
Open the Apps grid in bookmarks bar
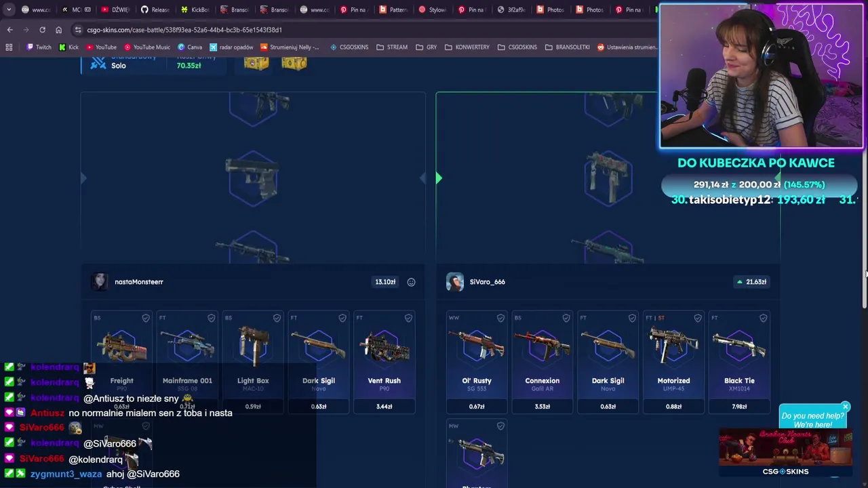click(9, 47)
